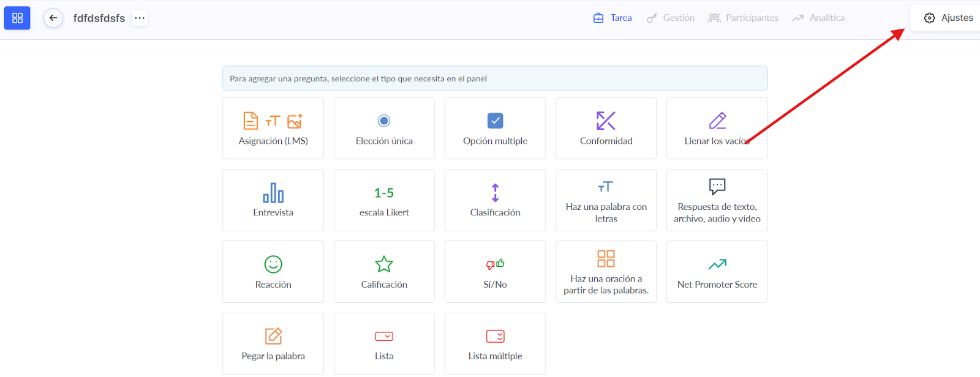This screenshot has height=377, width=980.
Task: Select the Elección única question type
Action: coord(384,129)
